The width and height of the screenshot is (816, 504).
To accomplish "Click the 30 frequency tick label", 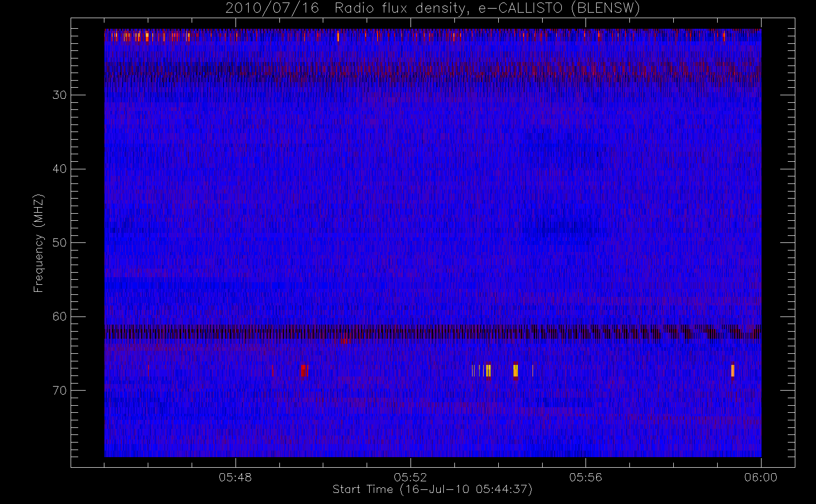I will pos(60,95).
